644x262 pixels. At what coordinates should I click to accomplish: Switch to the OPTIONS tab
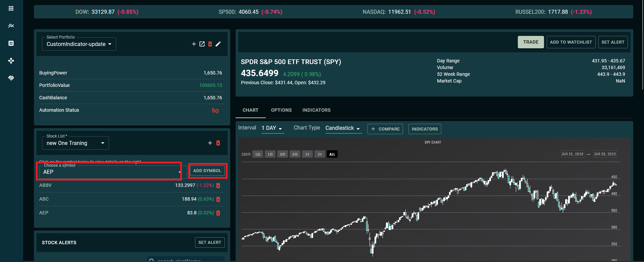pos(281,110)
